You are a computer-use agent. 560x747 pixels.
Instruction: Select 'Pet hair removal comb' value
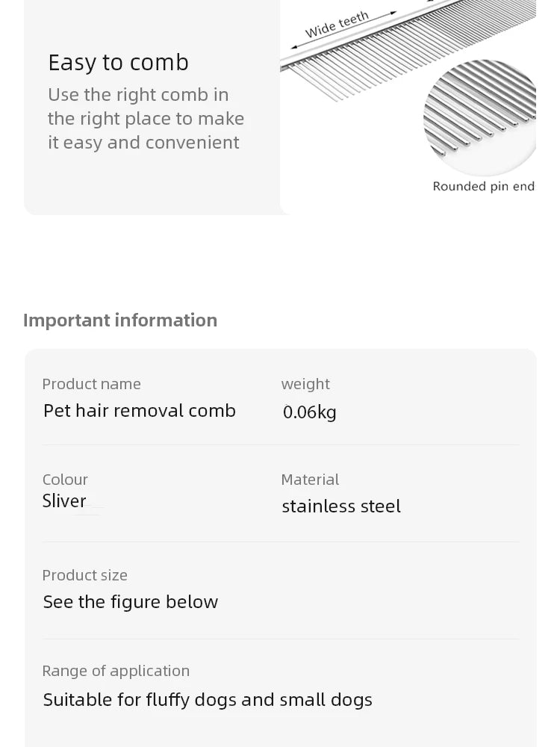click(140, 411)
